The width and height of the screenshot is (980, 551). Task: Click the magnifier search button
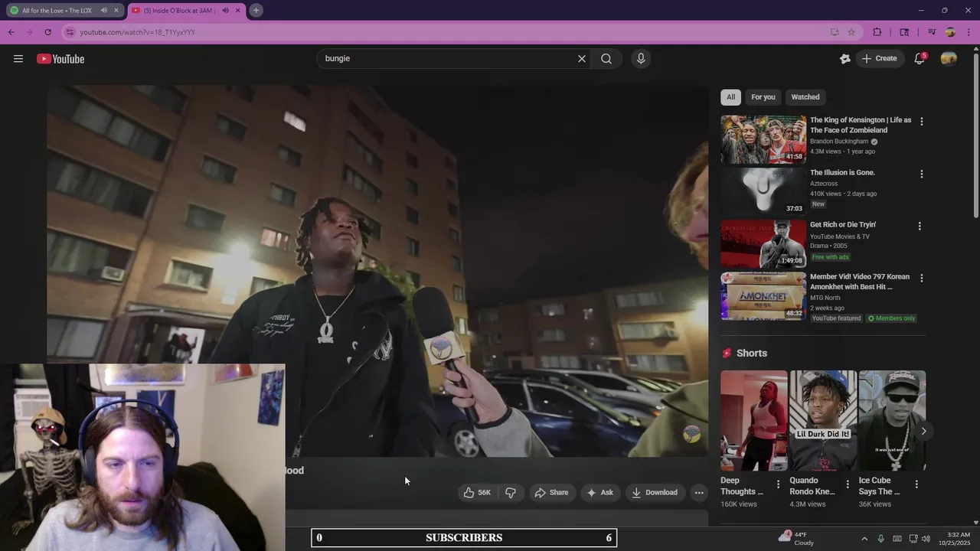606,59
